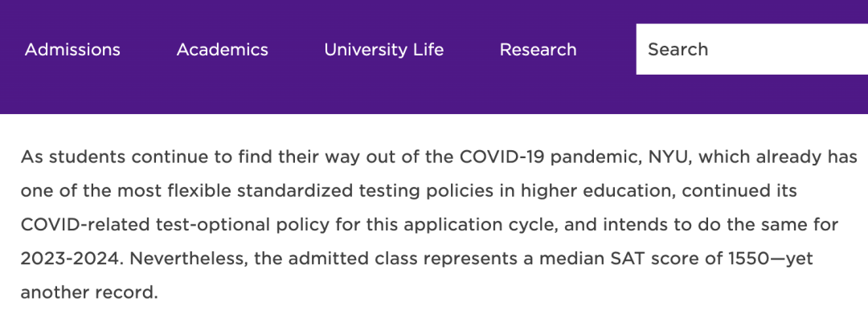
Task: Open the Research navigation link
Action: pos(538,50)
